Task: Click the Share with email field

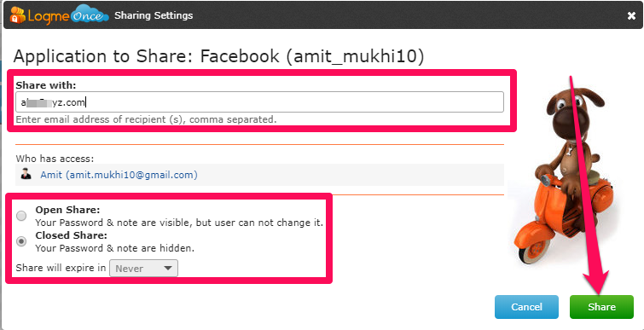Action: pos(259,102)
